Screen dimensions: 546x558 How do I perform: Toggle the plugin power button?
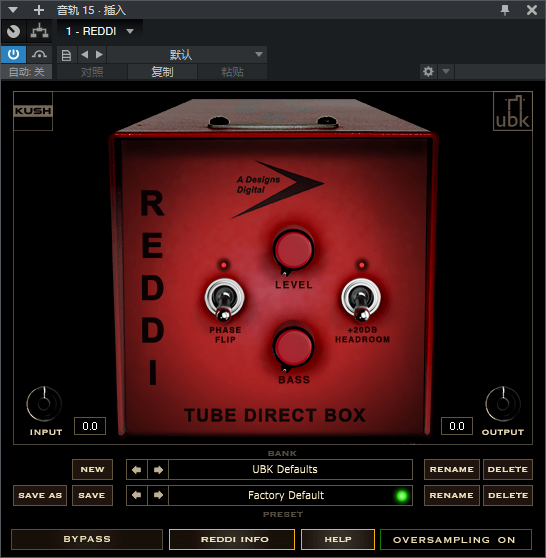(14, 54)
